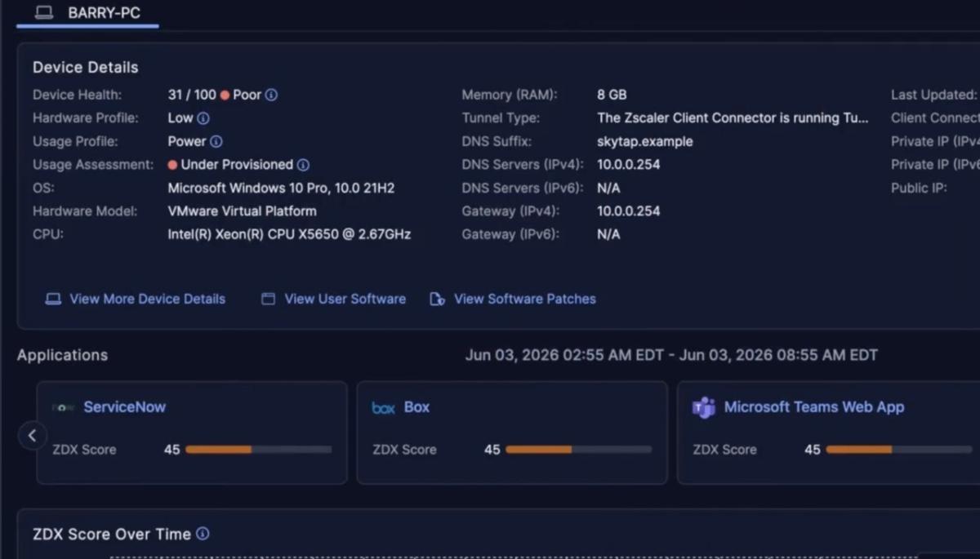The image size is (980, 559).
Task: Open the Box application link
Action: click(416, 407)
